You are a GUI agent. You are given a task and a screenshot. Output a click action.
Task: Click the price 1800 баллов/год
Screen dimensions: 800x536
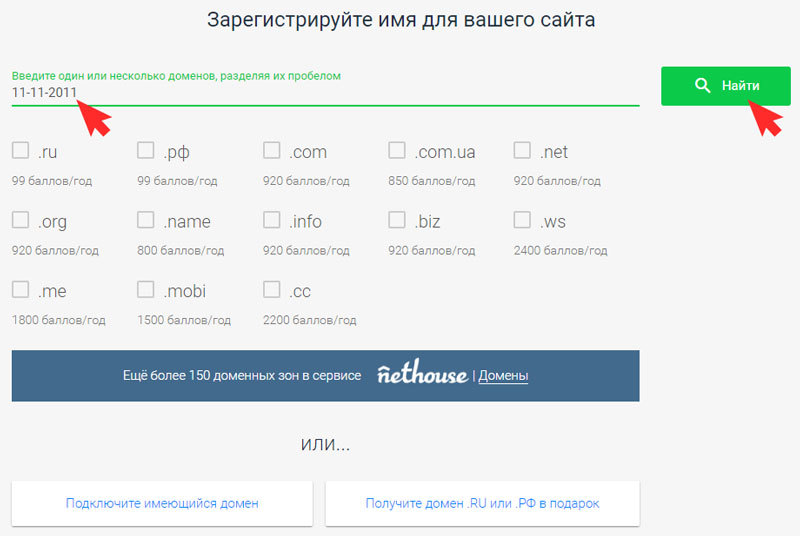tap(59, 320)
